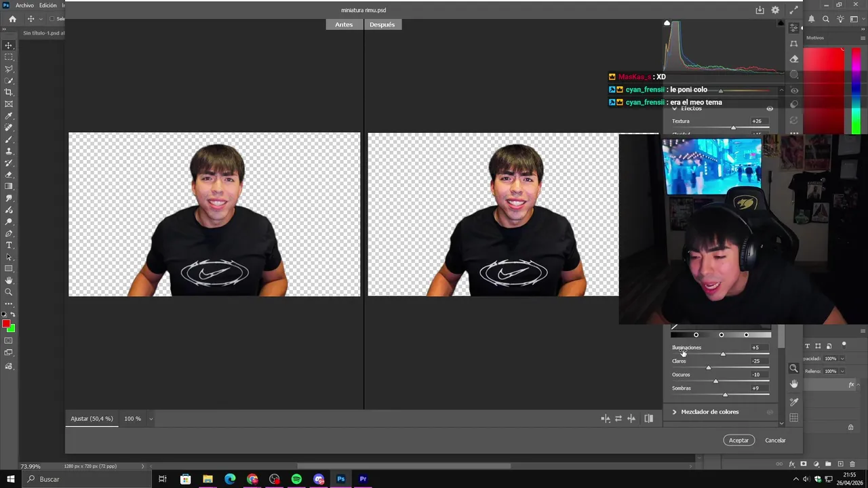Click the Sombras slider track
868x488 pixels.
click(x=720, y=394)
